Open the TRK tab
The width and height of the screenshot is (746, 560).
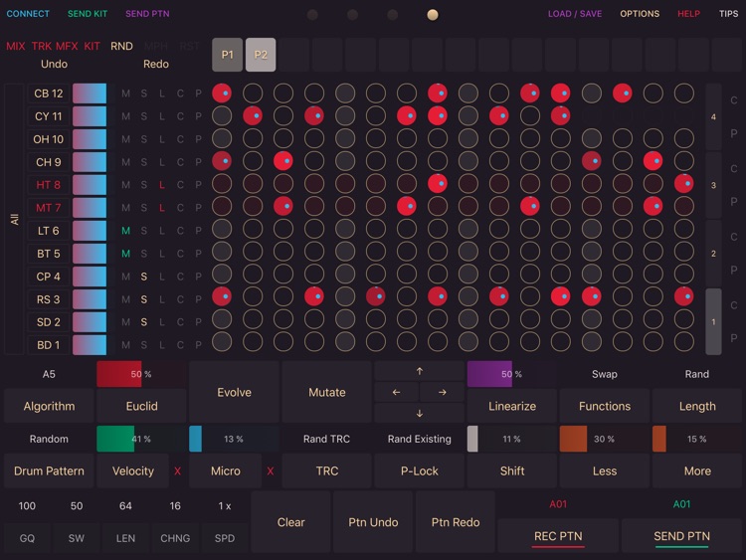pos(42,46)
